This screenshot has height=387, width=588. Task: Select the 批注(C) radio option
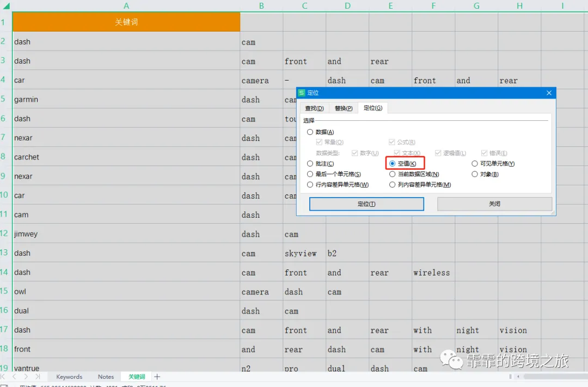(310, 163)
